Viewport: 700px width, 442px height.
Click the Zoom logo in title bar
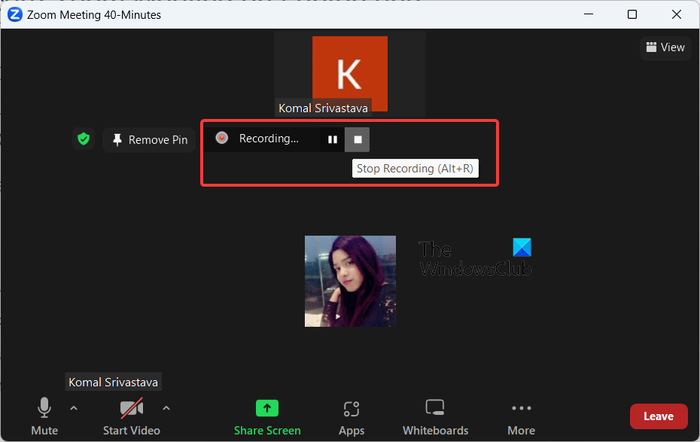tap(15, 14)
